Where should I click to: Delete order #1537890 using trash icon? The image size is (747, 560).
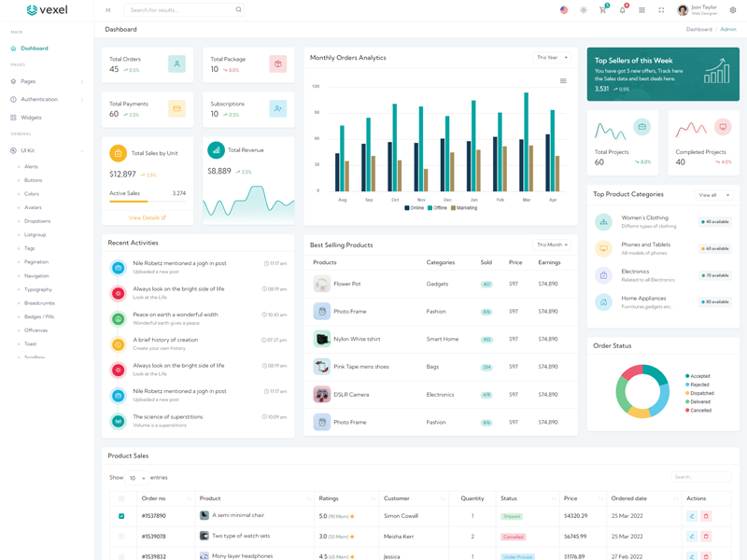click(x=706, y=516)
